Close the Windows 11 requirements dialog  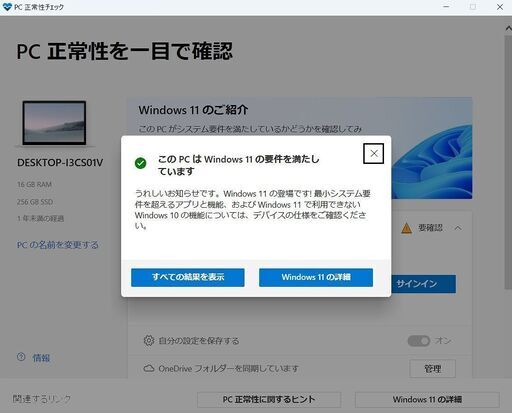point(373,153)
